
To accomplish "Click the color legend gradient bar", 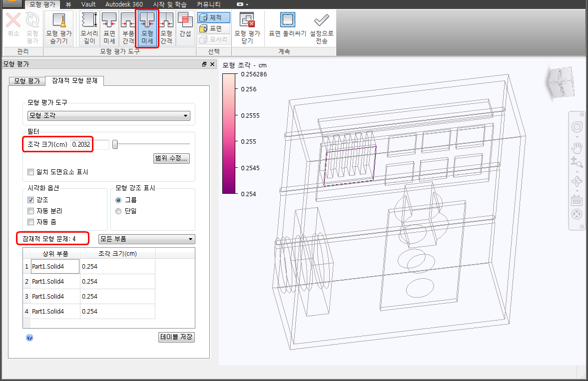I will pos(229,134).
